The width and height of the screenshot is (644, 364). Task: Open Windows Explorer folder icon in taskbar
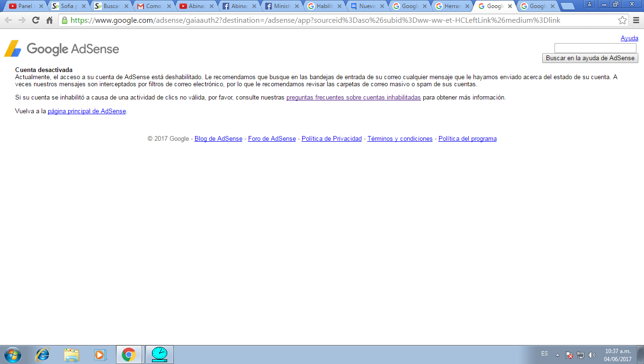(72, 355)
